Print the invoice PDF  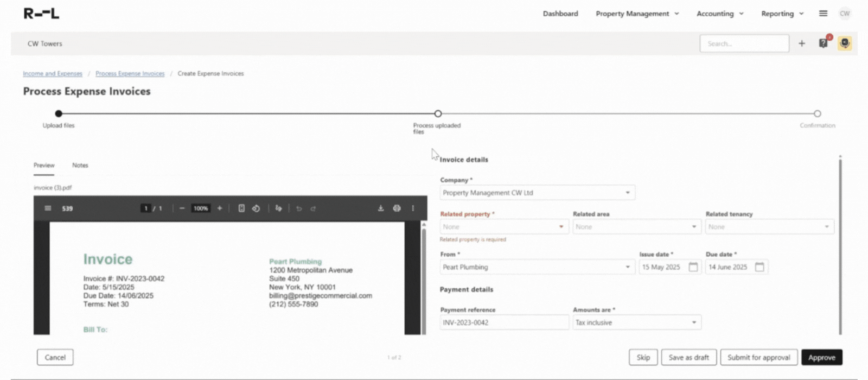tap(397, 208)
